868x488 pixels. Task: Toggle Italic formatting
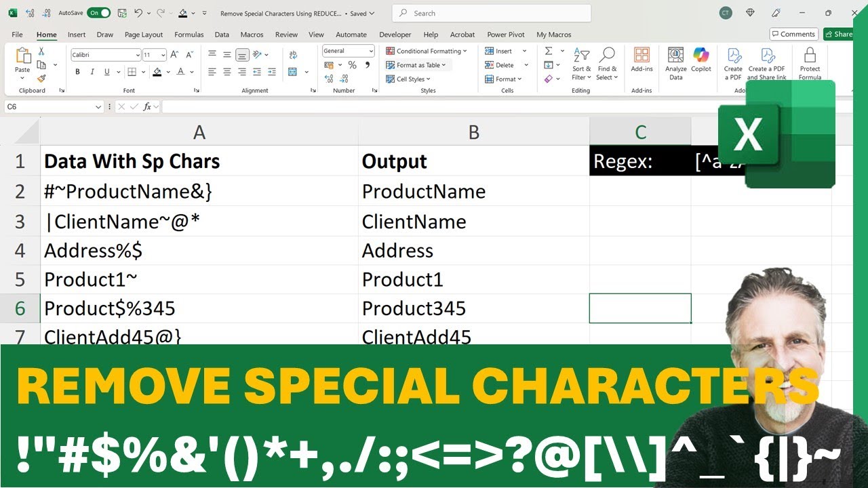[92, 72]
